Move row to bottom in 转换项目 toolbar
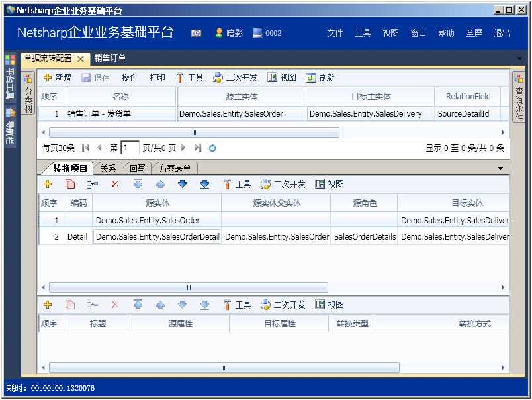Viewport: 532px width, 400px height. (x=204, y=184)
